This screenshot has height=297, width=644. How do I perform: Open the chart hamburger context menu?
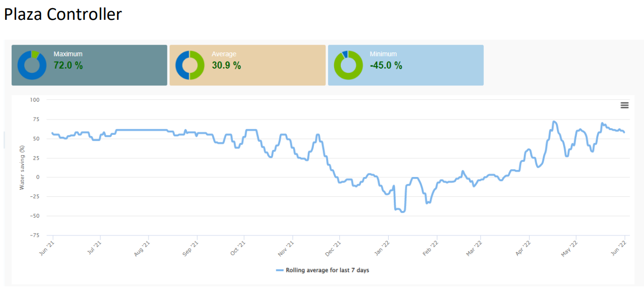coord(624,105)
